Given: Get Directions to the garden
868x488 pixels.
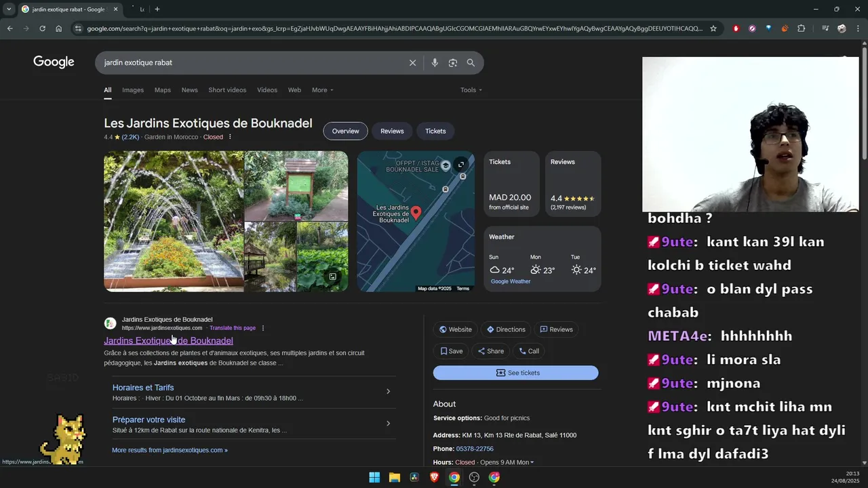Looking at the screenshot, I should coord(507,329).
